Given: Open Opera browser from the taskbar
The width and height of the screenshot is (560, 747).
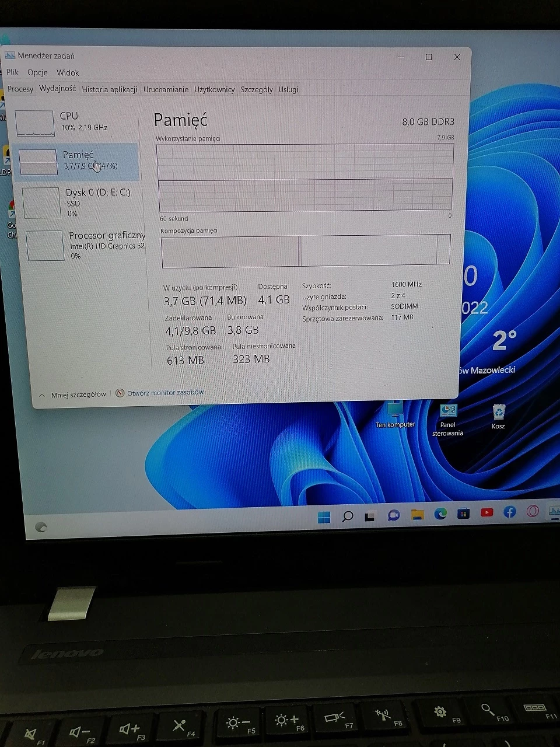Looking at the screenshot, I should tap(532, 512).
